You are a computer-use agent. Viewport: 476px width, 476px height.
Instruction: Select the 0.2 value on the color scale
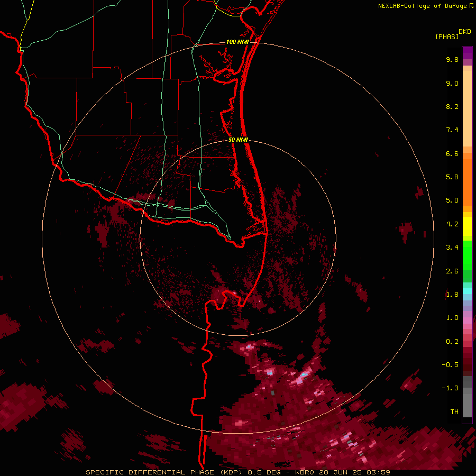(x=452, y=342)
